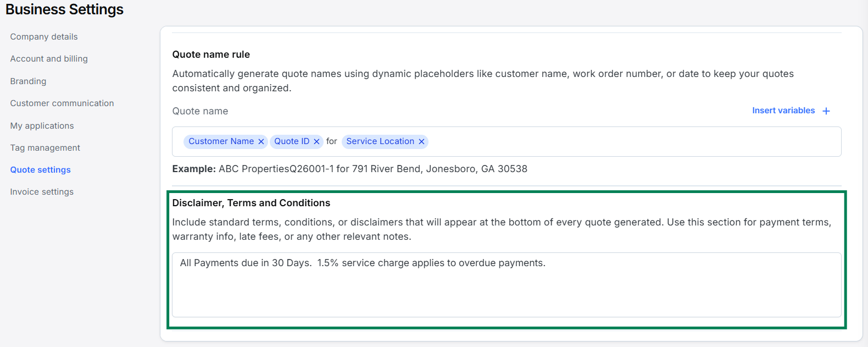Go to Account and billing
Image resolution: width=868 pixels, height=347 pixels.
click(x=49, y=59)
